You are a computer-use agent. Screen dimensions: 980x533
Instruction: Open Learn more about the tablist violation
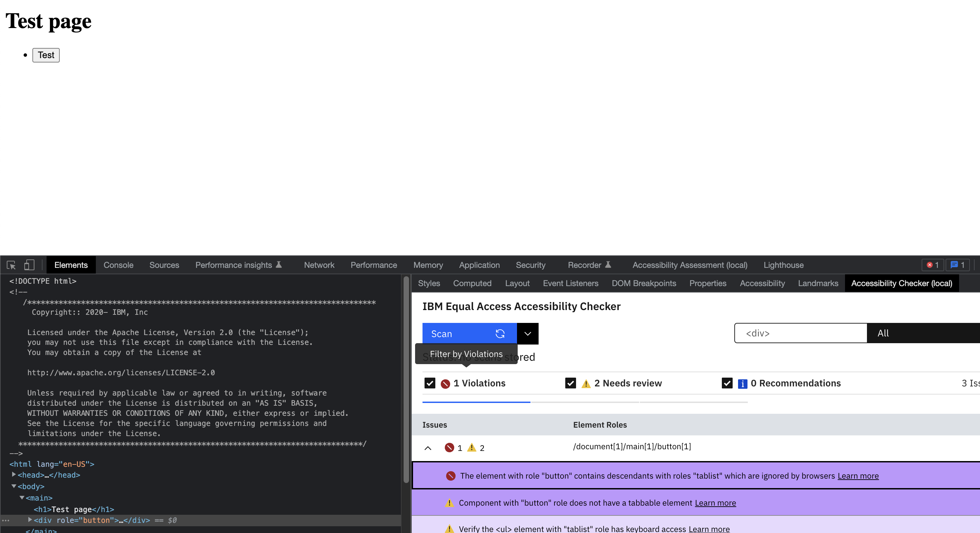[x=858, y=476]
